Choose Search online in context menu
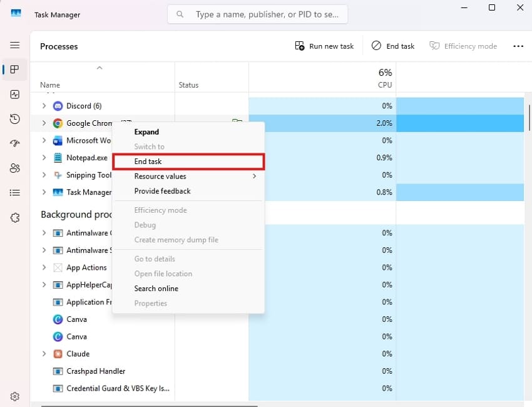The image size is (532, 407). click(x=188, y=289)
